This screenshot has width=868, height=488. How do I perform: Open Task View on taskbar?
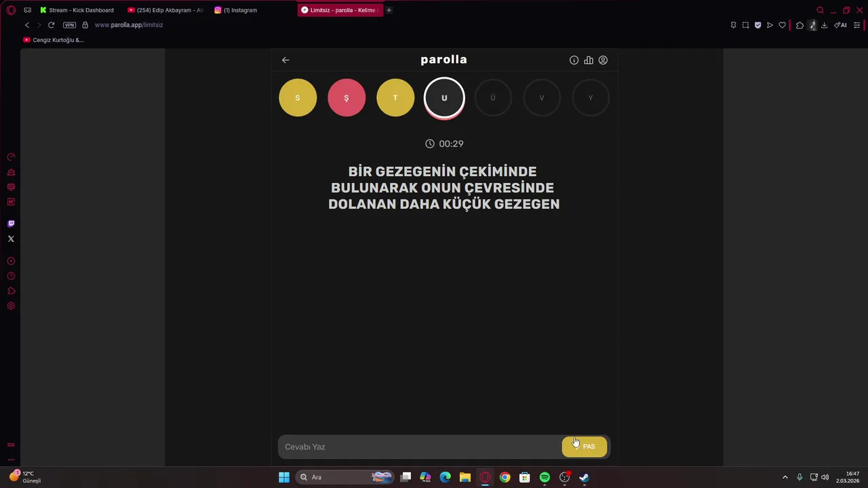click(406, 477)
